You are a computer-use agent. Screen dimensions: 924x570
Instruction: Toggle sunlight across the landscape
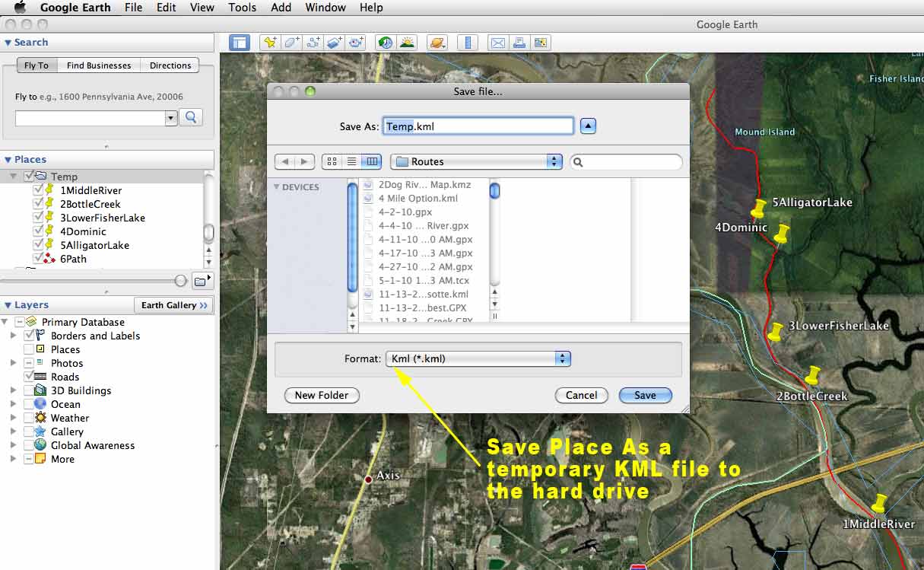[407, 43]
